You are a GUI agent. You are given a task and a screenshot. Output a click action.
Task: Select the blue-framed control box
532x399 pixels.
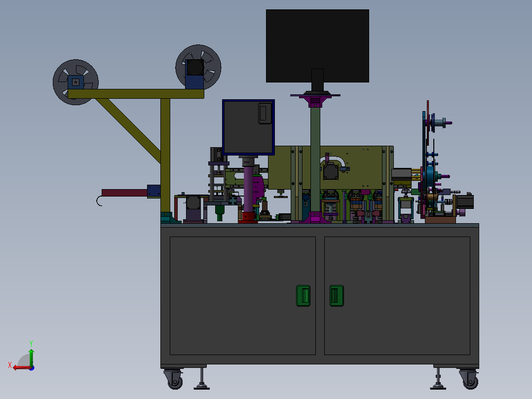click(248, 127)
